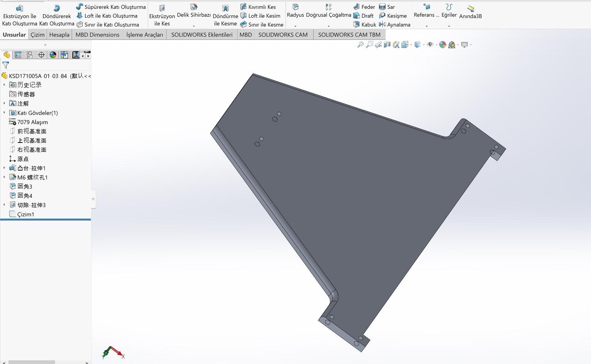Select the Draft tool
This screenshot has width=591, height=364.
coord(363,16)
